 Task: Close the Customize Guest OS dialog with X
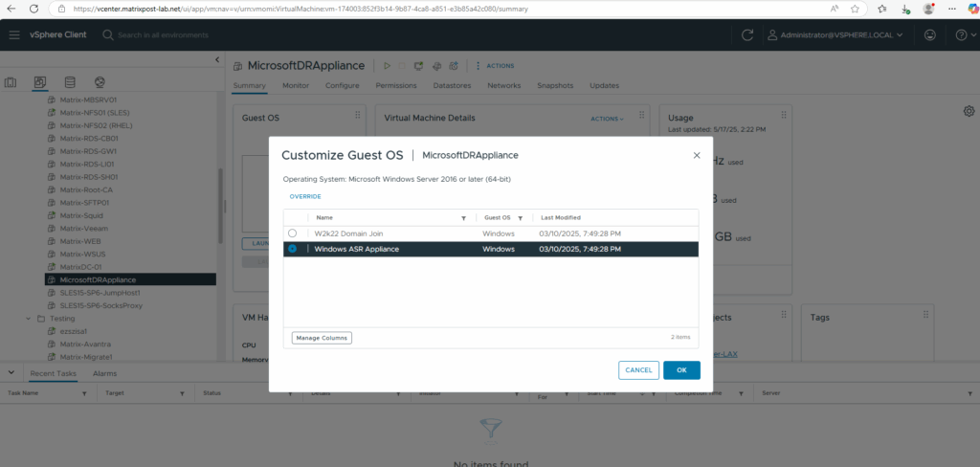[x=697, y=155]
